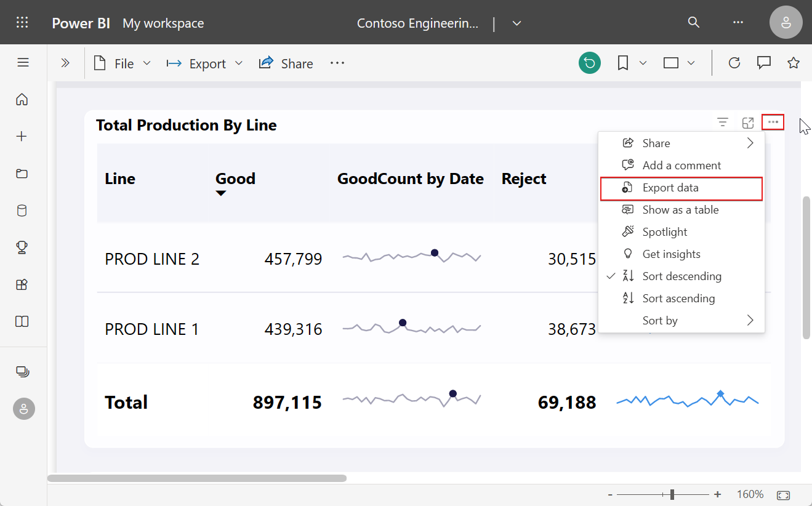This screenshot has height=506, width=812.
Task: Choose Sort ascending in the menu
Action: 678,299
